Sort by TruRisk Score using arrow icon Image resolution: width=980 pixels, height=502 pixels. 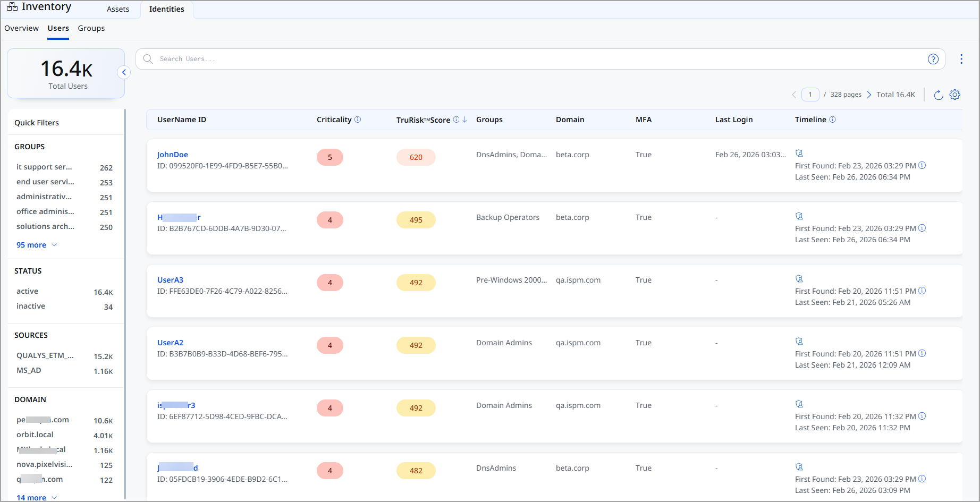[x=465, y=120]
